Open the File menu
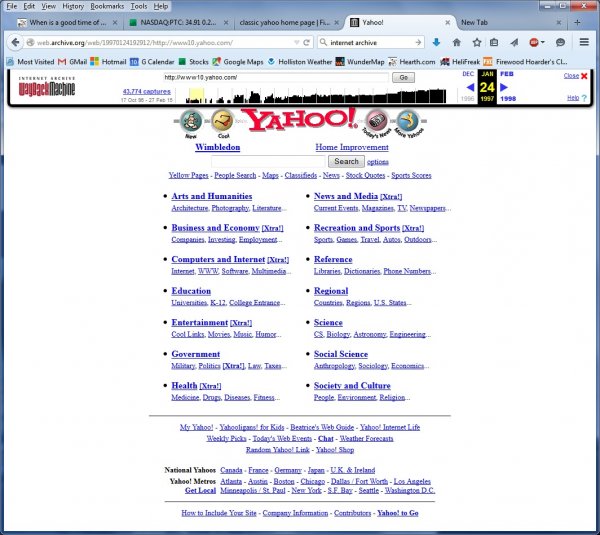This screenshot has height=535, width=600. click(11, 6)
